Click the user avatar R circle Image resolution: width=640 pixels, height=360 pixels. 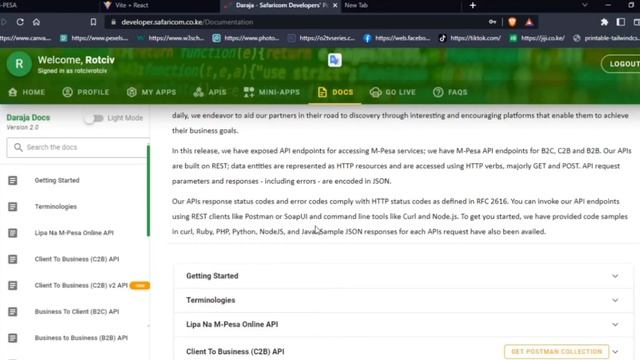point(19,64)
